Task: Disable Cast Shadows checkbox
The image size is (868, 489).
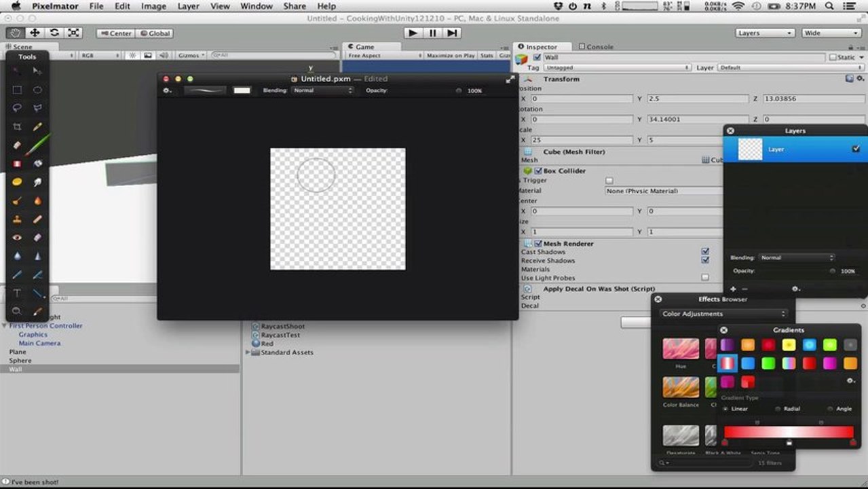Action: click(x=705, y=252)
